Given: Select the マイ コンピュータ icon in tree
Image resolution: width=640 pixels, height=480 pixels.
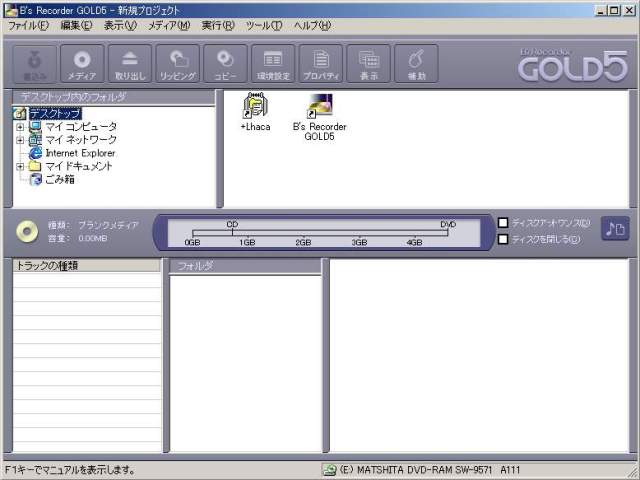Looking at the screenshot, I should 35,127.
